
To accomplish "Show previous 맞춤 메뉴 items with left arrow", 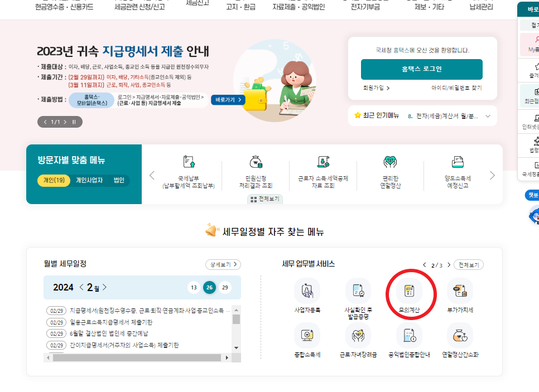I will tap(152, 175).
